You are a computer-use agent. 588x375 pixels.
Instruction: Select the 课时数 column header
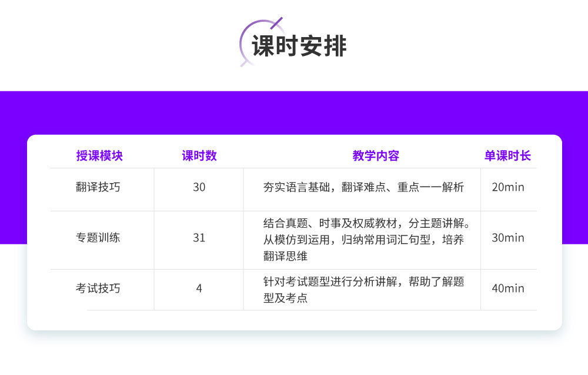199,155
